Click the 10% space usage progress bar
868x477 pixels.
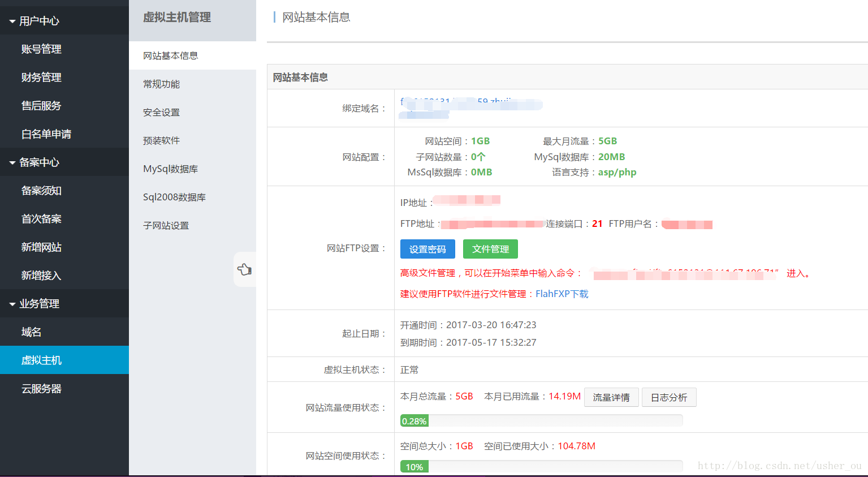(x=542, y=467)
